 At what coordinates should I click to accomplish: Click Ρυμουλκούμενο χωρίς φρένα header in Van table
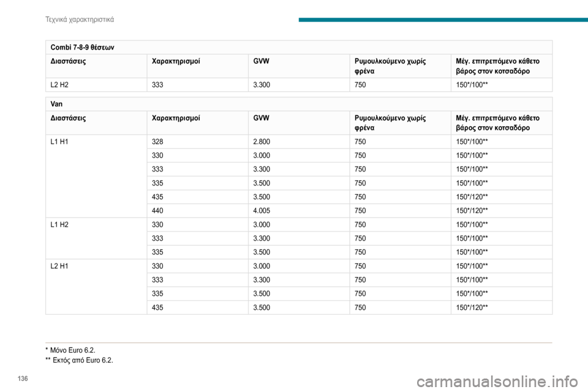pos(390,123)
